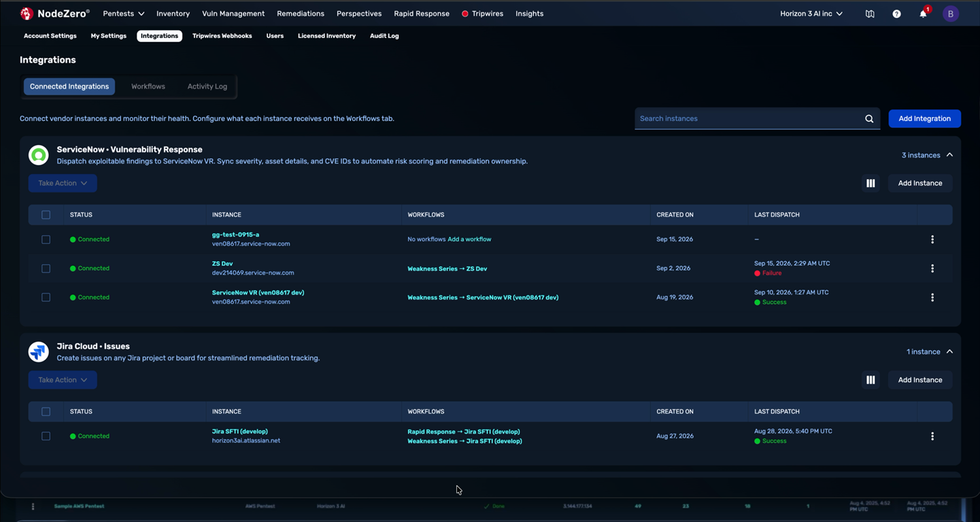Click three-dot menu beside Sample AWS Pentest

pyautogui.click(x=33, y=506)
